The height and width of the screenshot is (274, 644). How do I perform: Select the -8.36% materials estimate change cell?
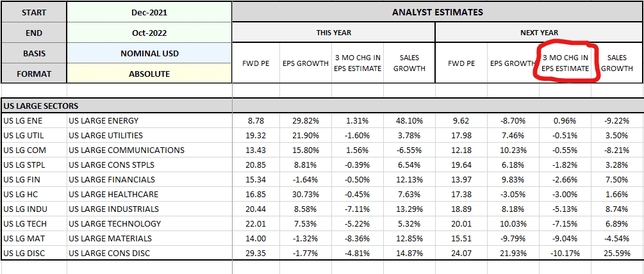tap(357, 238)
